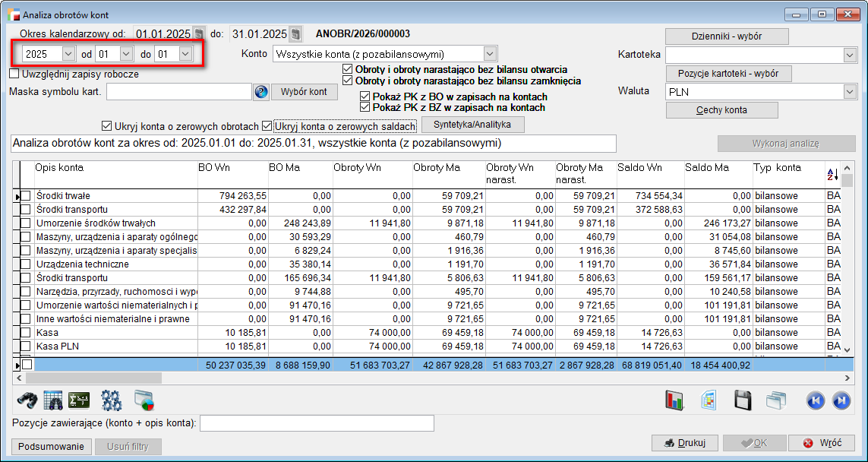Click the floppy disk save icon
The height and width of the screenshot is (462, 868).
pos(742,400)
